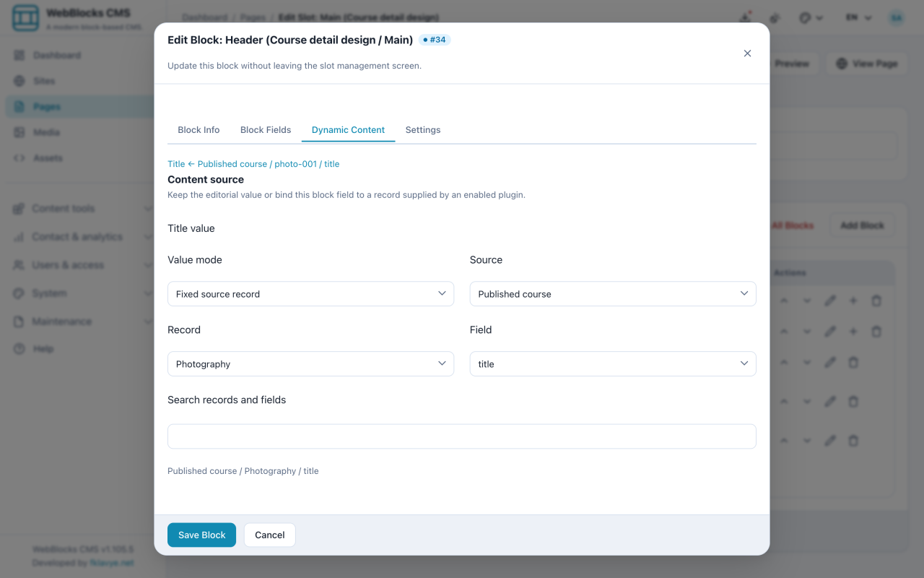This screenshot has height=578, width=924.
Task: Click the Help icon in the sidebar
Action: coord(19,349)
